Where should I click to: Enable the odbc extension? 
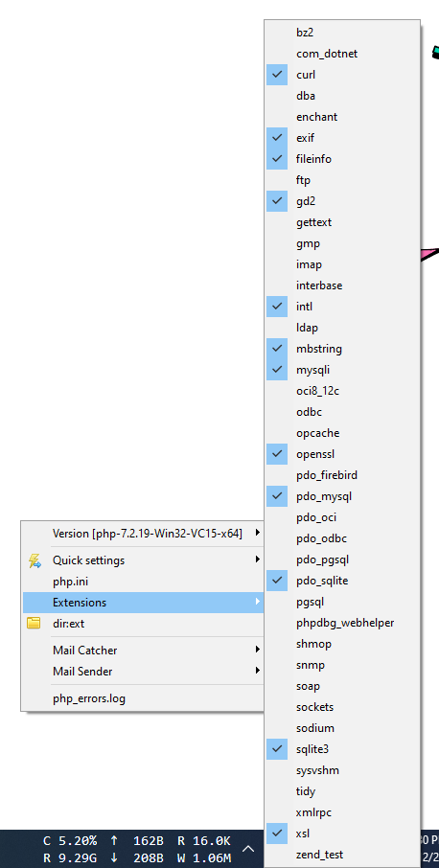(x=342, y=412)
